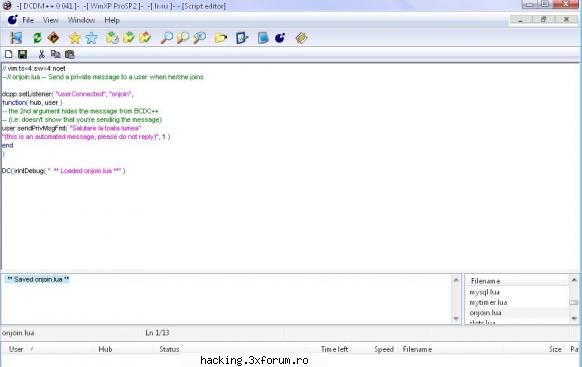Sort transfers by Size column header

pyautogui.click(x=555, y=349)
